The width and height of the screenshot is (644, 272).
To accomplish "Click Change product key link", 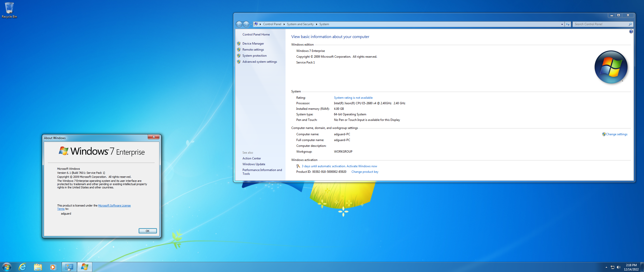I will point(365,172).
